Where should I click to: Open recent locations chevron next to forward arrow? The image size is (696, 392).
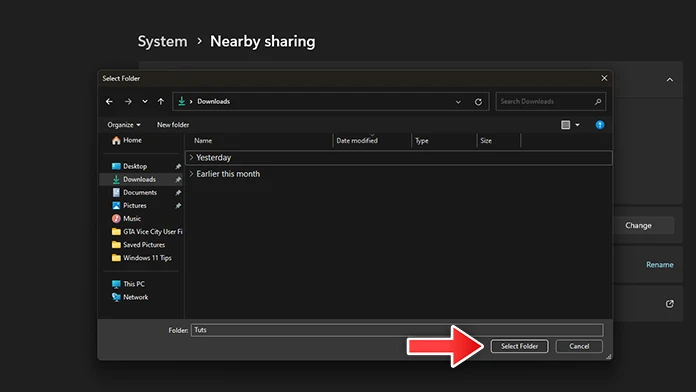(x=145, y=102)
